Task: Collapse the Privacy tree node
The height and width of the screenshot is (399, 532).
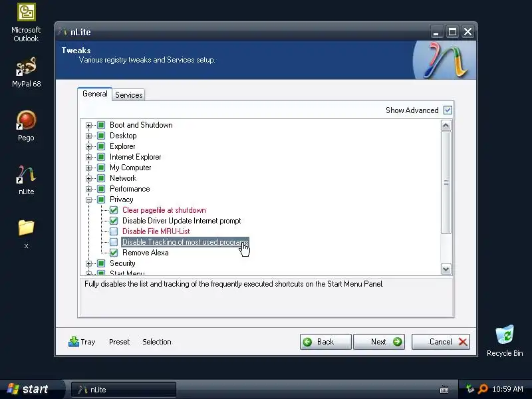Action: coord(88,199)
